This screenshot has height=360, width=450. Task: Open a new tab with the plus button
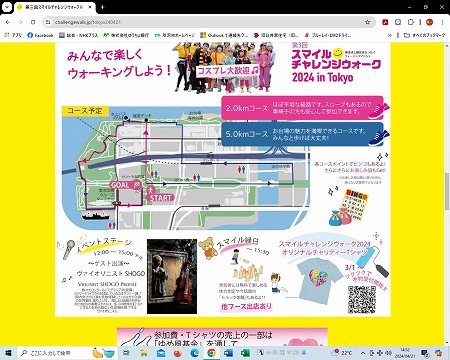point(102,7)
